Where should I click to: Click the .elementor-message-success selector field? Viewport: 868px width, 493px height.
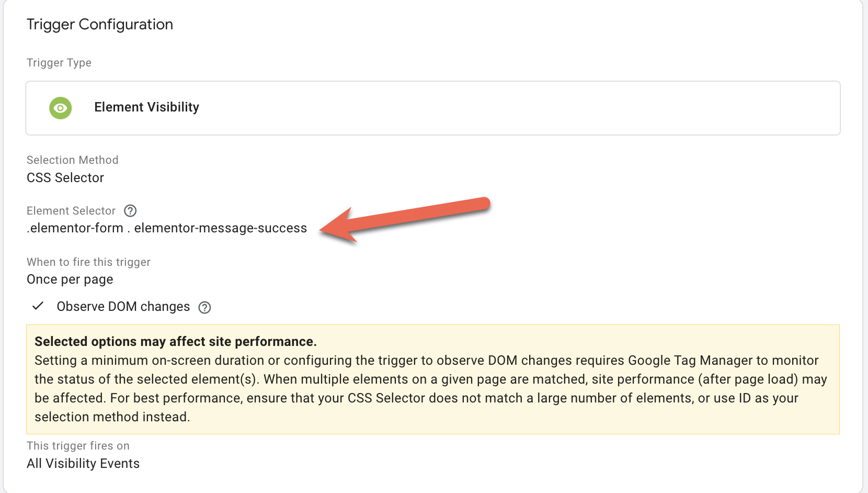click(x=167, y=228)
